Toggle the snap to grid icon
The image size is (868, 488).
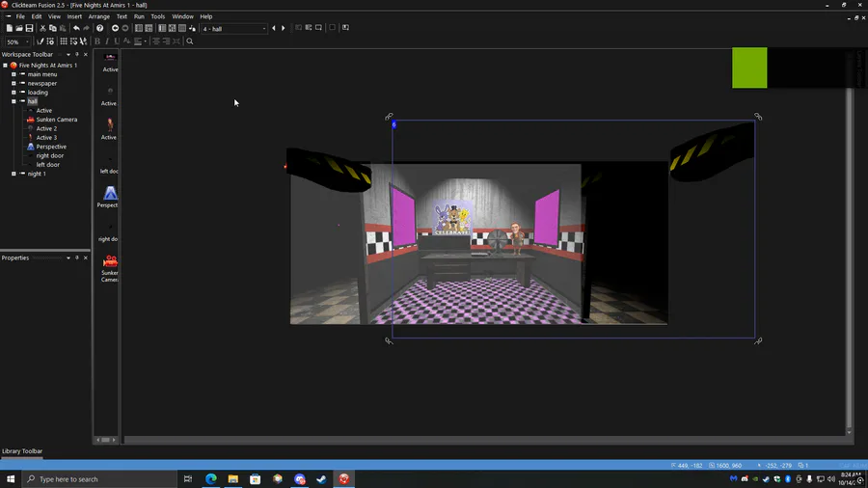pyautogui.click(x=73, y=41)
